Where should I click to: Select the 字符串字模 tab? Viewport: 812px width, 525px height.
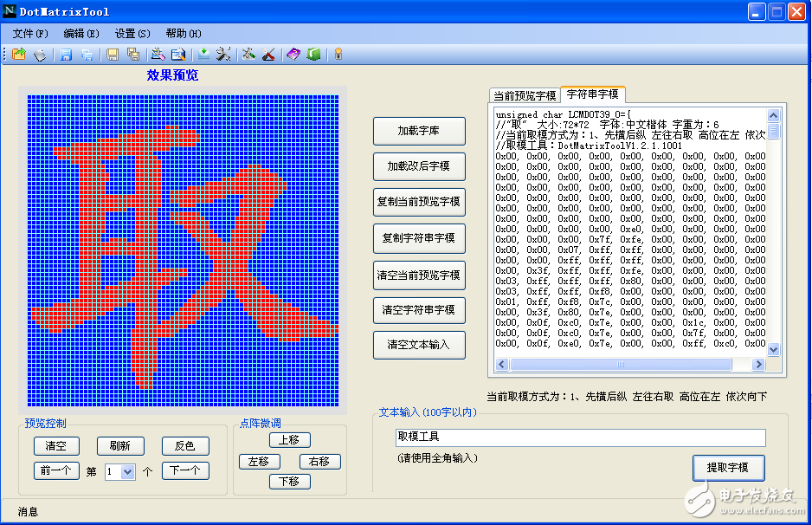[x=592, y=94]
